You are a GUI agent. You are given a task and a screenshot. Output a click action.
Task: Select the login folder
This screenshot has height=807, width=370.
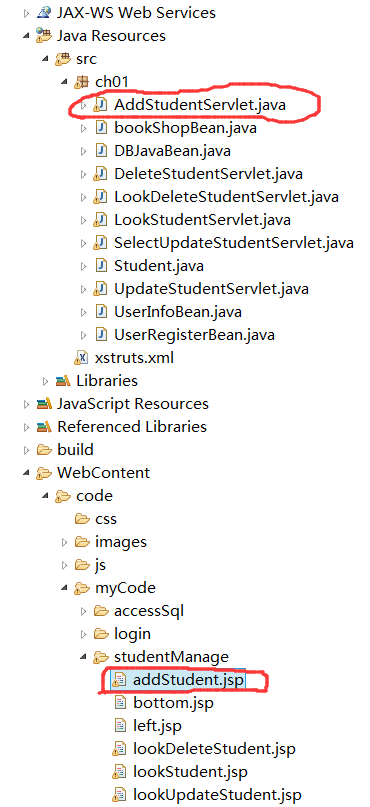point(132,634)
